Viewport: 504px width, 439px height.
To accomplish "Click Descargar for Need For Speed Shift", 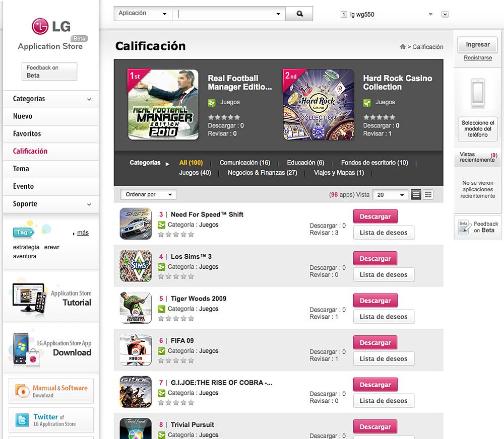I will 375,216.
